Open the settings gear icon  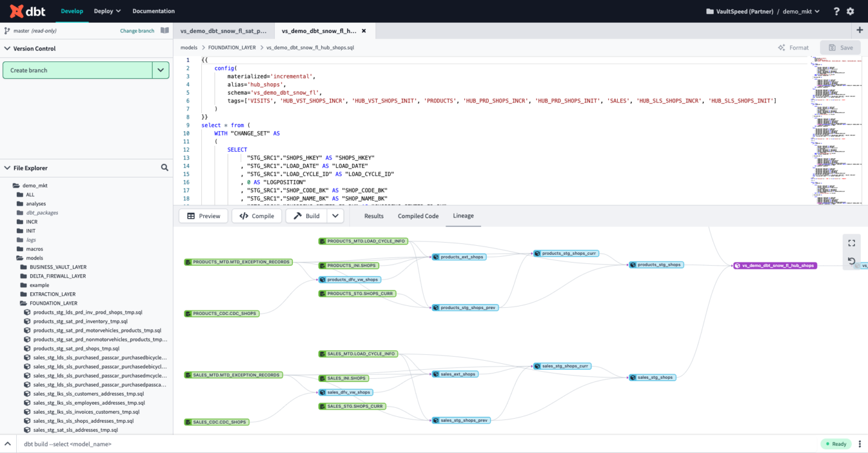tap(851, 11)
